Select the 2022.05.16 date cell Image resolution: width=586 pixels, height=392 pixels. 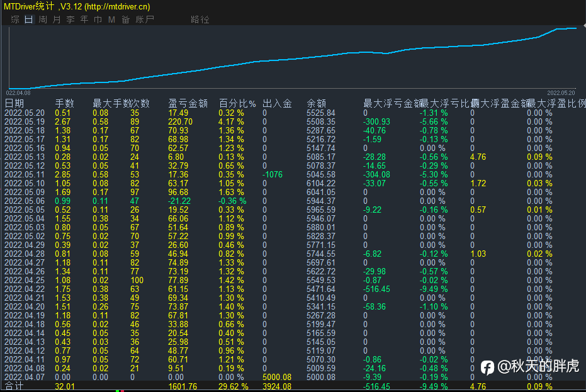click(x=25, y=148)
